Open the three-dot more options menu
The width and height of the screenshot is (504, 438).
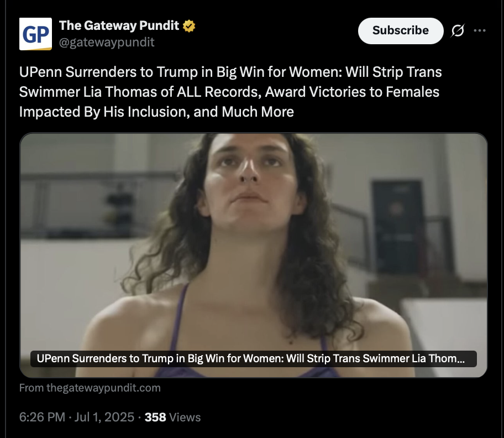pyautogui.click(x=480, y=30)
